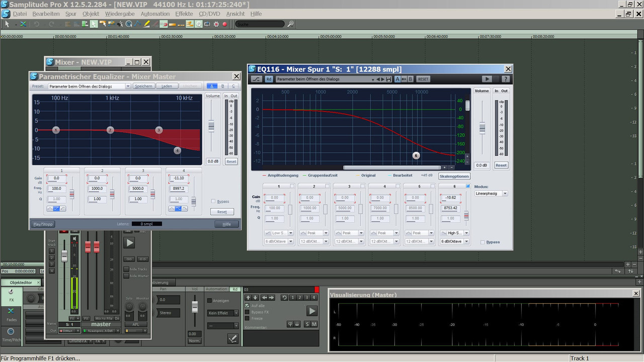The height and width of the screenshot is (362, 644).
Task: Enable 'Bypass FX' checkbox in Objekteditor
Action: (247, 312)
